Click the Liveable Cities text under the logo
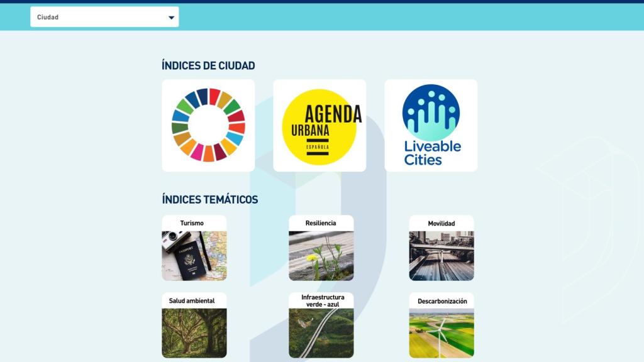 tap(432, 153)
